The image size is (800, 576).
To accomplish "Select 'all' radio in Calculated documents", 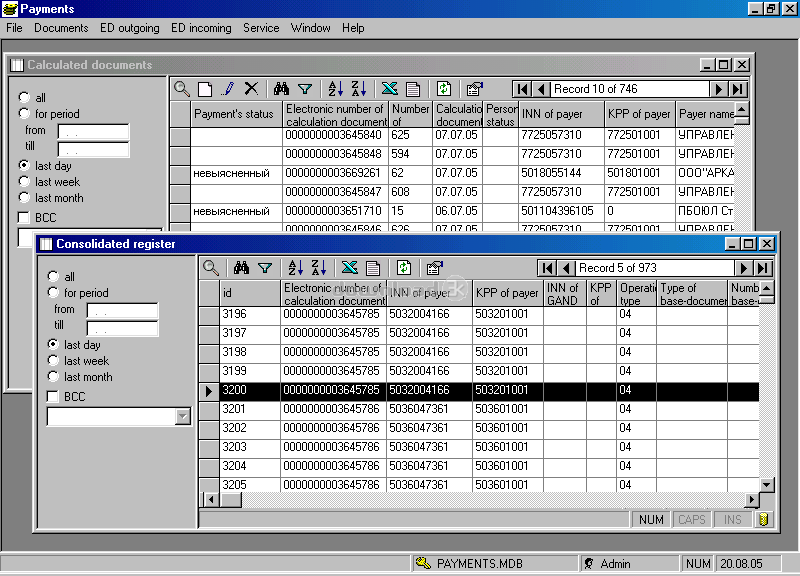I will [x=24, y=97].
